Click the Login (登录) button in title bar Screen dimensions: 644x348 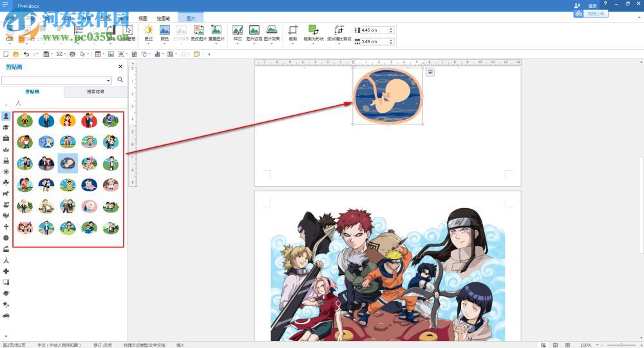pyautogui.click(x=592, y=5)
